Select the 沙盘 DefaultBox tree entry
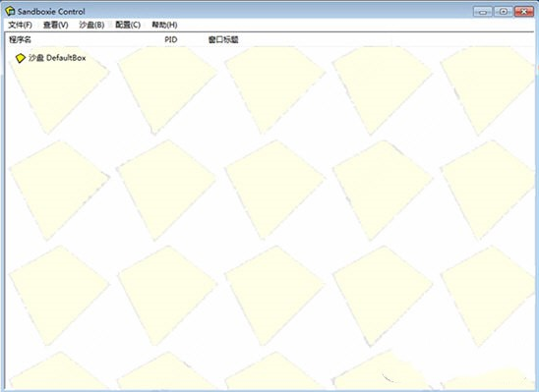 coord(57,58)
